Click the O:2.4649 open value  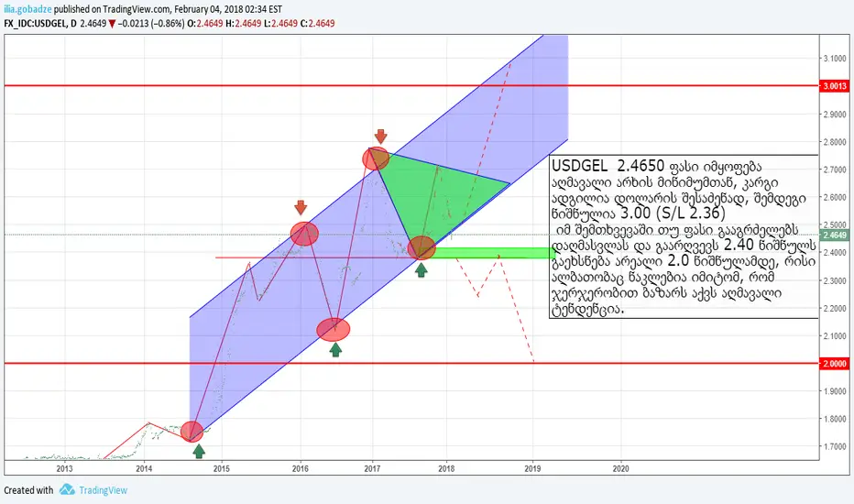[205, 24]
